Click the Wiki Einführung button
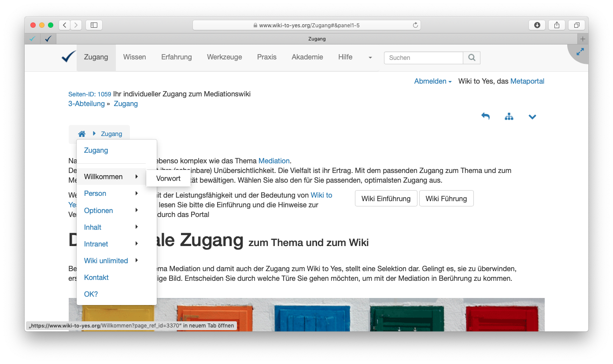The image size is (613, 364). tap(386, 199)
